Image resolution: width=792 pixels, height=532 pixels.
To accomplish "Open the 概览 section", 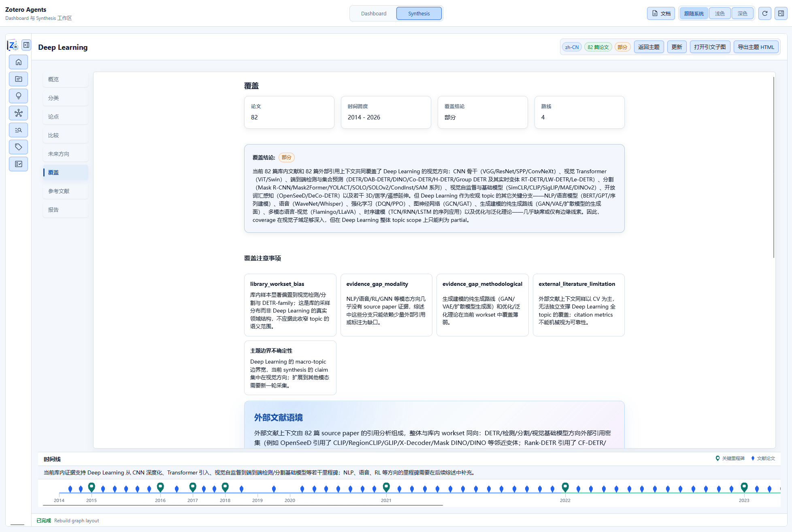I will point(66,79).
